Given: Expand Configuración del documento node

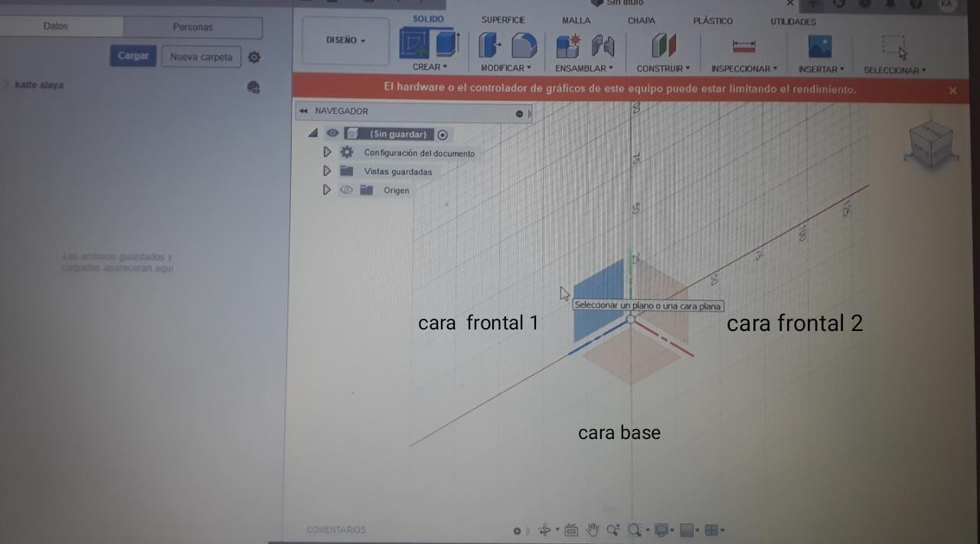Looking at the screenshot, I should pos(327,152).
